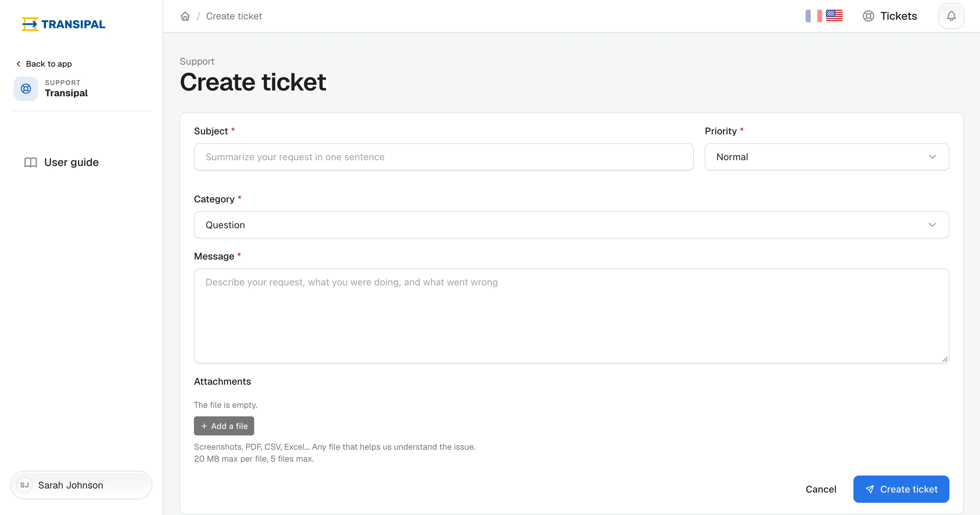Image resolution: width=980 pixels, height=515 pixels.
Task: Click Create ticket breadcrumb text
Action: (234, 16)
